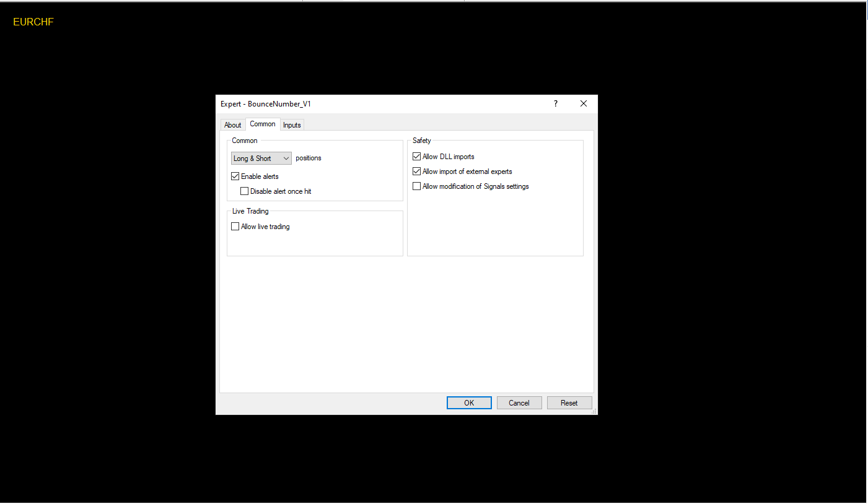Switch to the Inputs tab
This screenshot has width=868, height=504.
pos(292,125)
